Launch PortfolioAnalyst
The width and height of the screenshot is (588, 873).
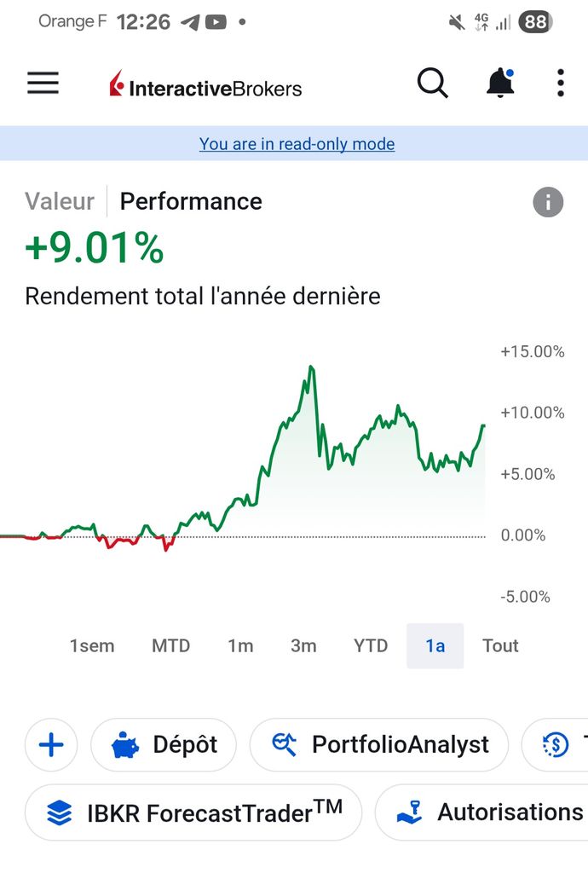click(x=379, y=745)
